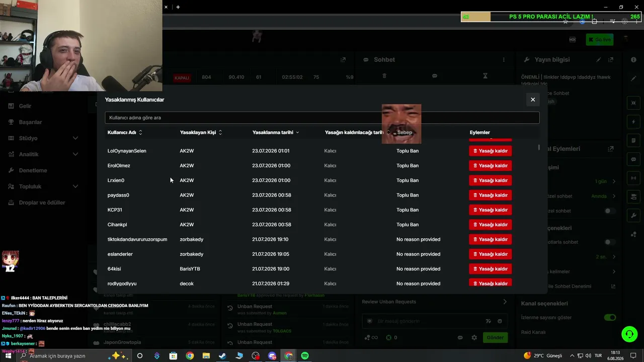Viewport: 644px width, 362px height.
Task: Remove the ban for LolOynayanSelen
Action: click(490, 151)
